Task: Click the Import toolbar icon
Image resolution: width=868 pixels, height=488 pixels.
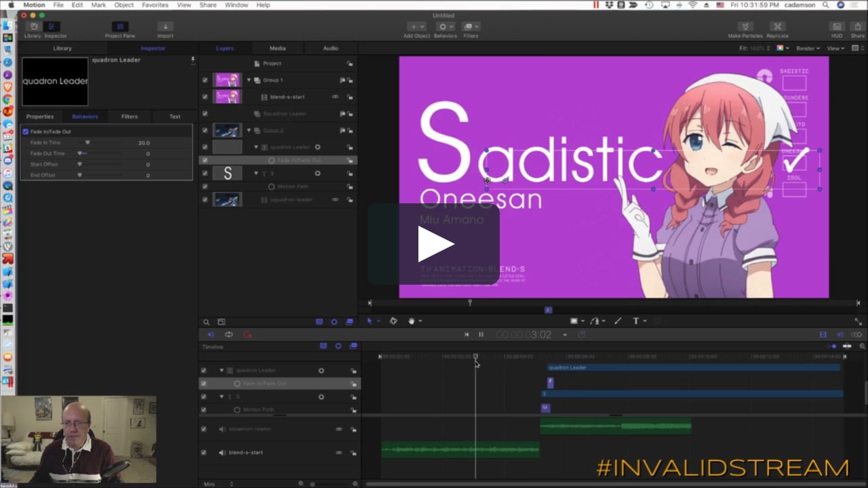Action: [165, 26]
